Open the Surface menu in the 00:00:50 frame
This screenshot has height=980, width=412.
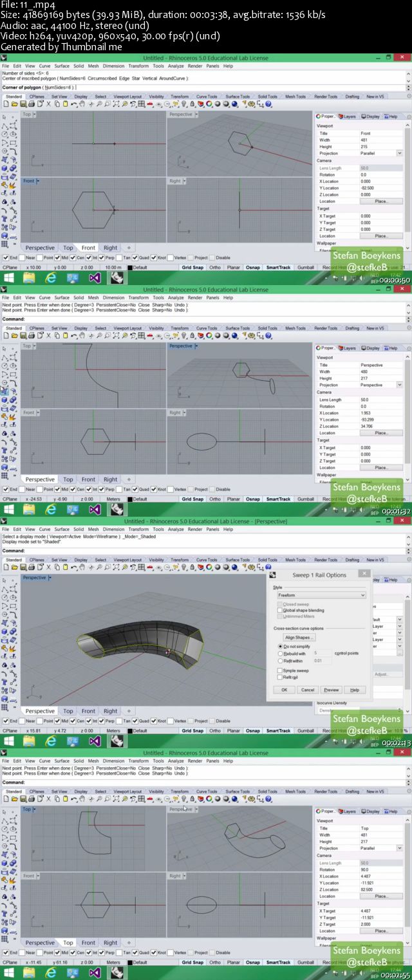[x=62, y=66]
